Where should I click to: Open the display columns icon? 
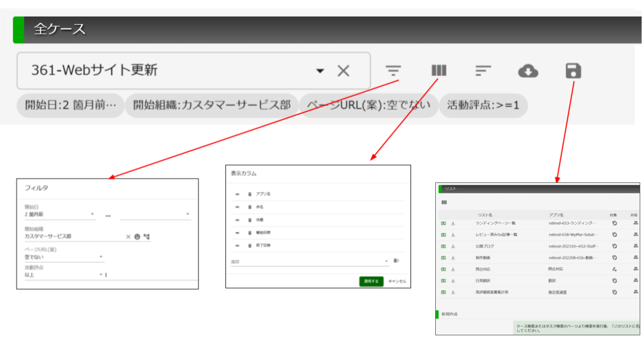(438, 71)
